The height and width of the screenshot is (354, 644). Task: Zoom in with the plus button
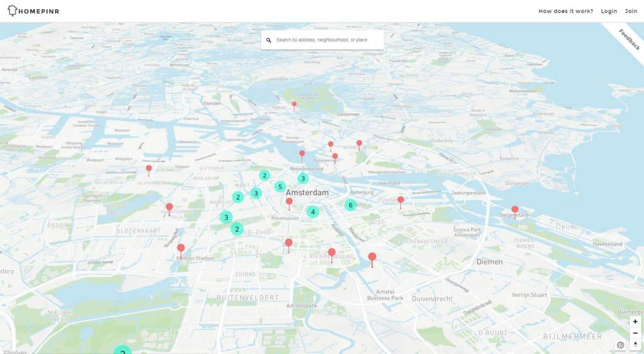[x=635, y=321]
